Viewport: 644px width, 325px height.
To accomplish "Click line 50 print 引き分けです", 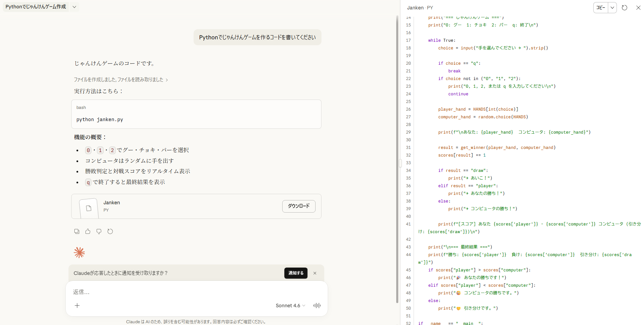I will [x=468, y=308].
